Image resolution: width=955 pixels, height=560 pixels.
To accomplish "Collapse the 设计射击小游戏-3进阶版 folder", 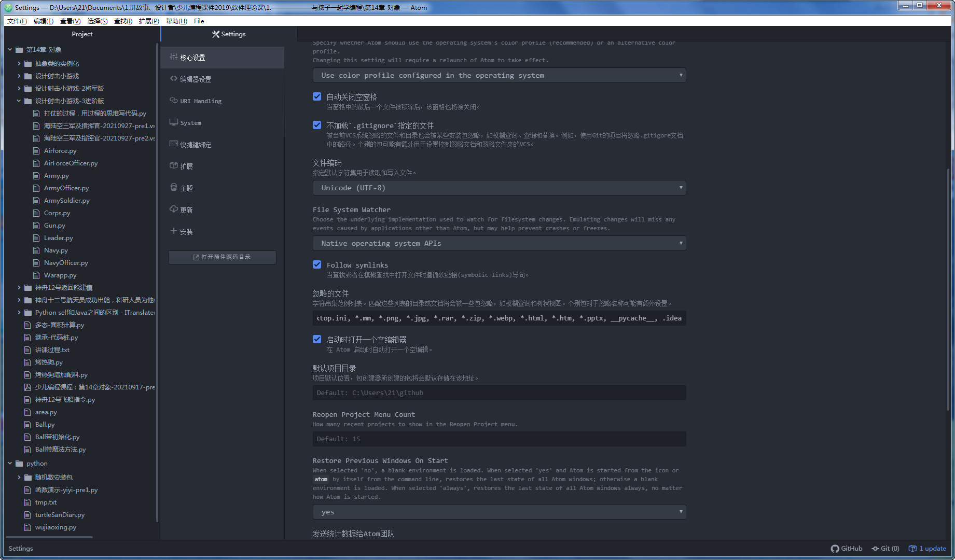I will 19,101.
